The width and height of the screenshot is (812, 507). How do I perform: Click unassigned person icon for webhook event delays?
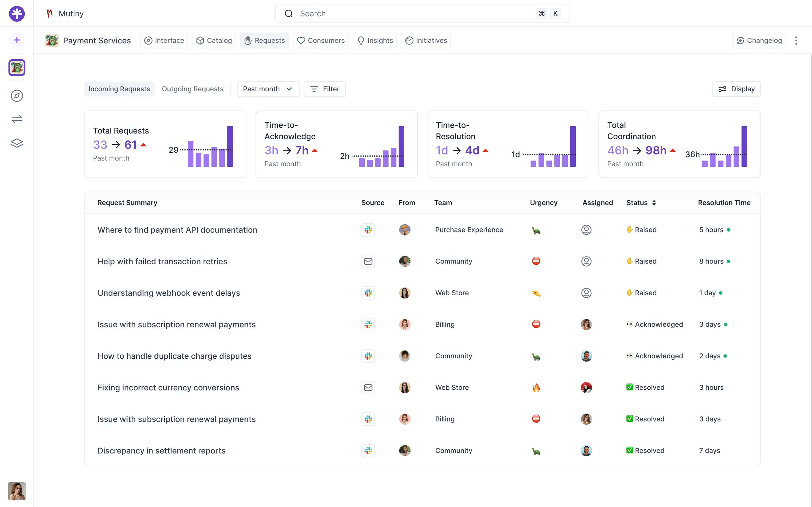tap(586, 293)
